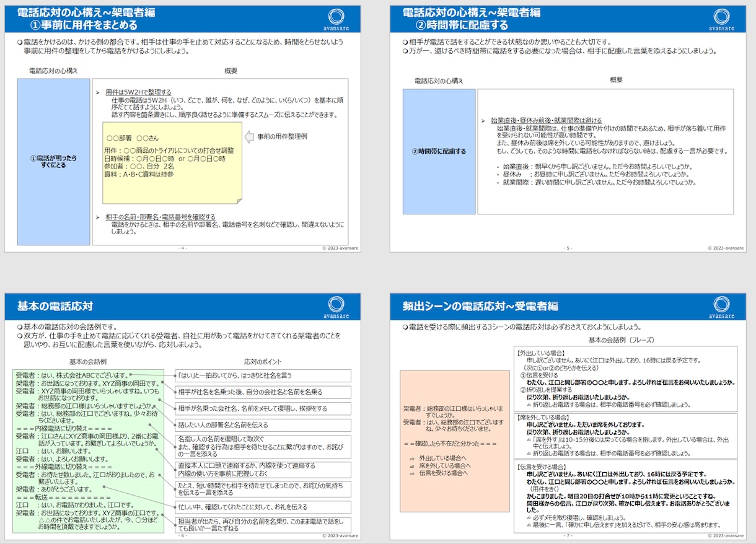
Task: Select the slide title 頻出シーンの電話応対~受電者編
Action: click(x=480, y=305)
